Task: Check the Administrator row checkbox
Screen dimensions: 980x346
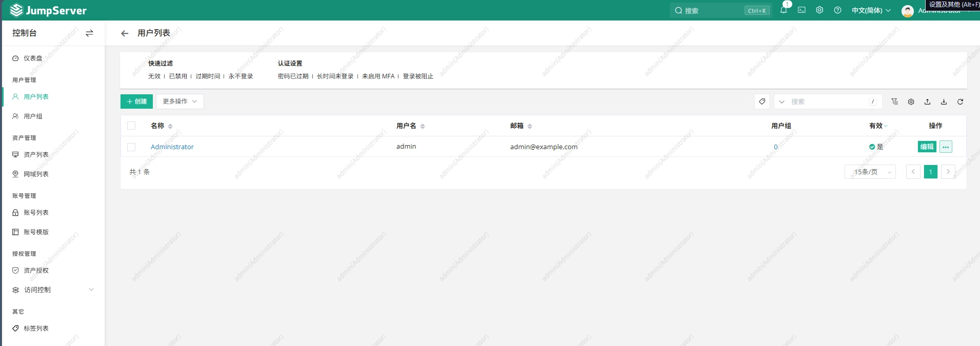Action: (x=131, y=147)
